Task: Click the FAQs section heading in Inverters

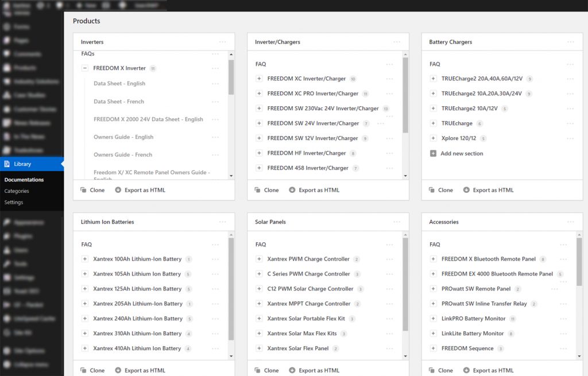Action: tap(88, 53)
